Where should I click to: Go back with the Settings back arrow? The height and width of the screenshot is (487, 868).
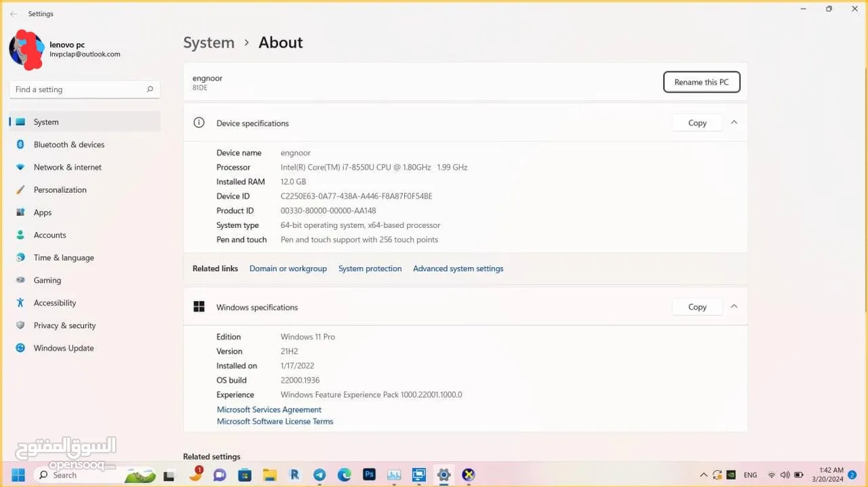14,14
